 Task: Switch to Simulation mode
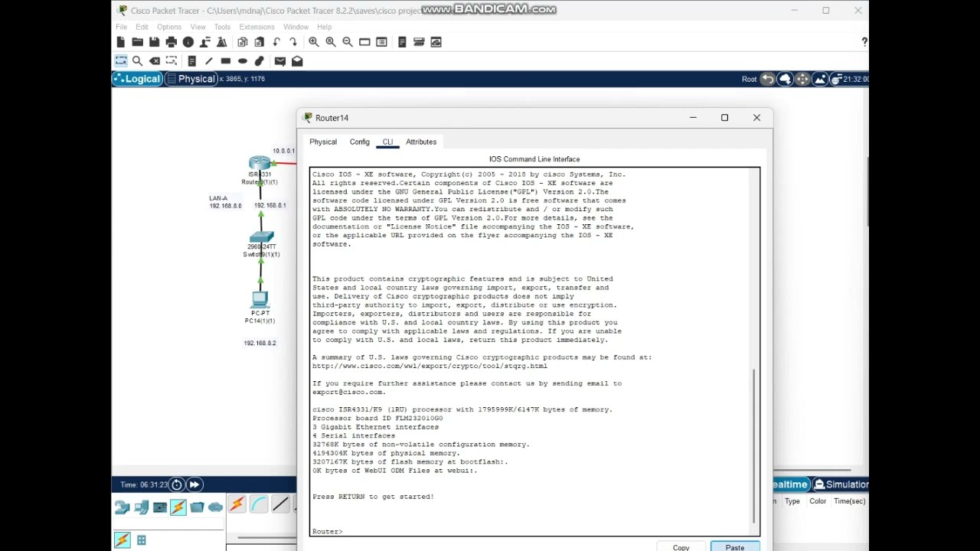[x=841, y=484]
